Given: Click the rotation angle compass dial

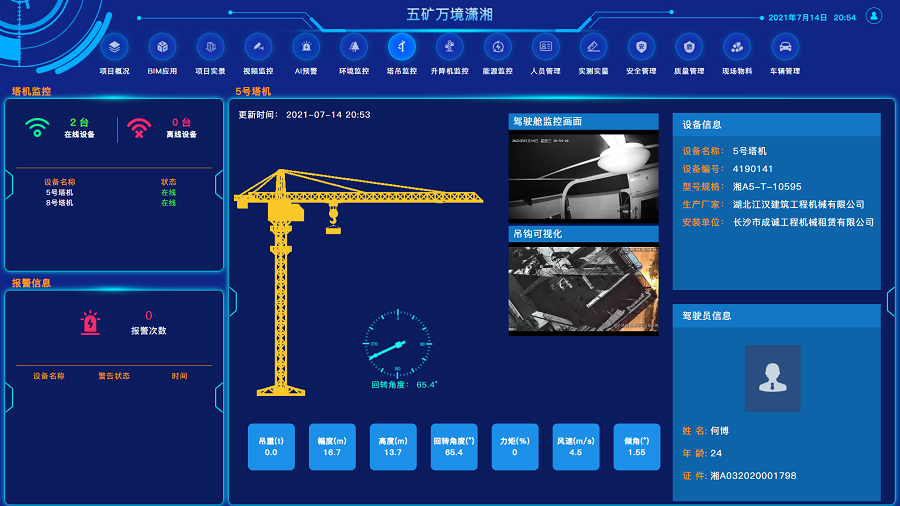Looking at the screenshot, I should (397, 344).
